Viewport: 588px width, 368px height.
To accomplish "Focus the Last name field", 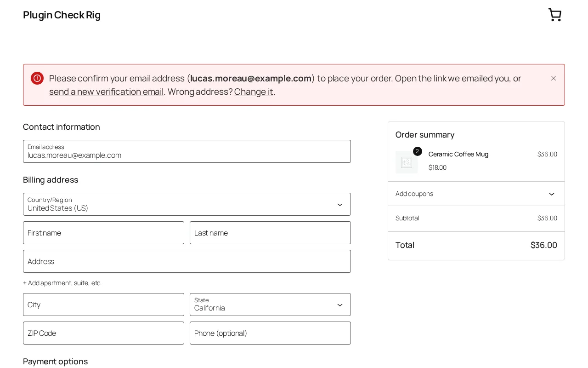I will pos(270,233).
